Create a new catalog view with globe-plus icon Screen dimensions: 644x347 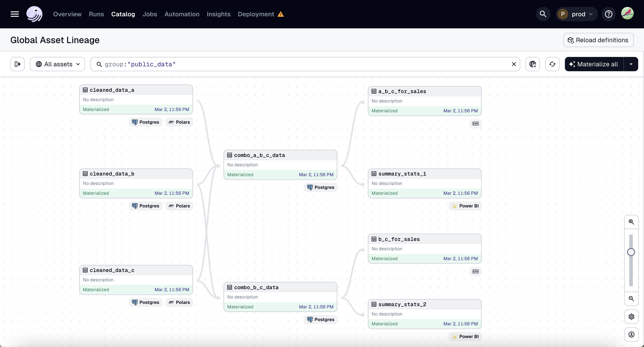click(533, 64)
